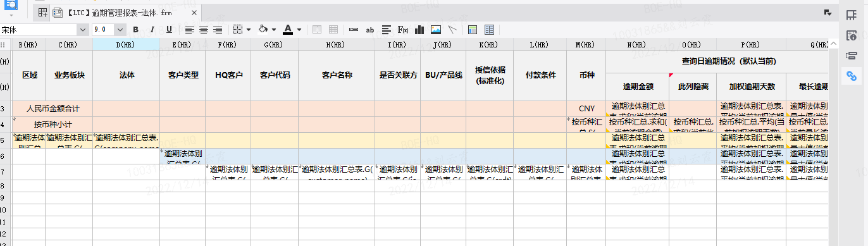
Task: Insert an image into the cell
Action: click(436, 30)
